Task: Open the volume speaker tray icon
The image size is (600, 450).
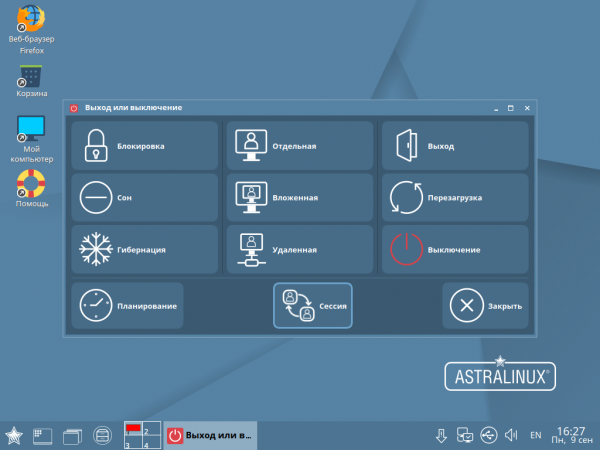Action: tap(511, 435)
